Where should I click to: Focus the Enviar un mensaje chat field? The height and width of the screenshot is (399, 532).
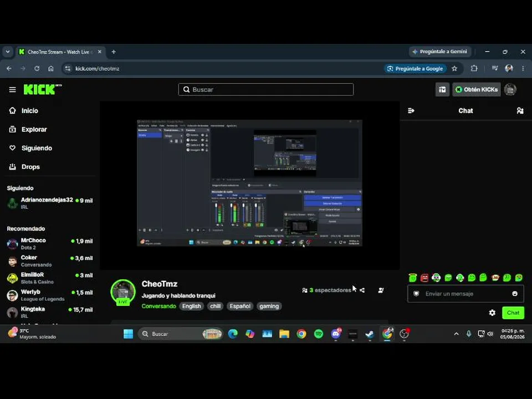point(465,294)
